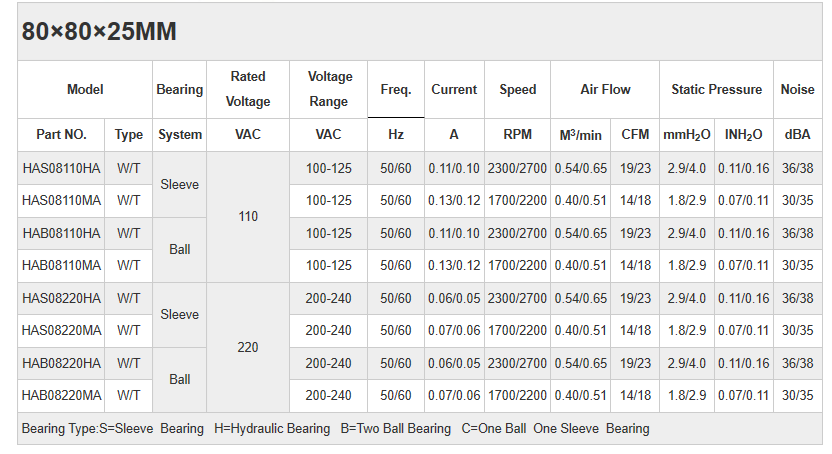The height and width of the screenshot is (454, 832).
Task: Pick part number HAS08220MA
Action: (61, 330)
